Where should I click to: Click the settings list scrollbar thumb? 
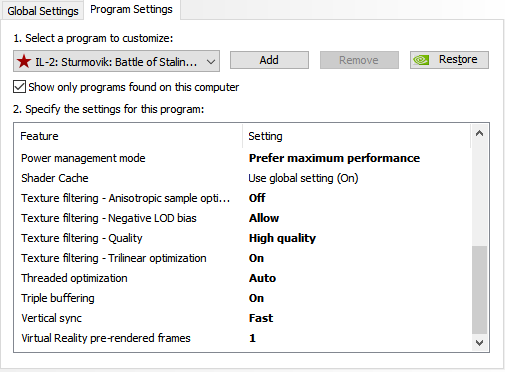point(479,290)
